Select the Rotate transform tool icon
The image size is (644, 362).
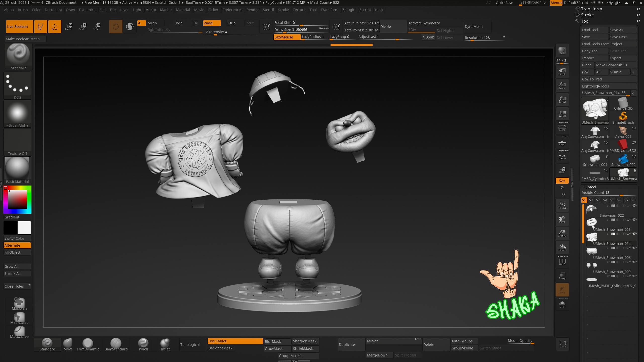coord(97,26)
